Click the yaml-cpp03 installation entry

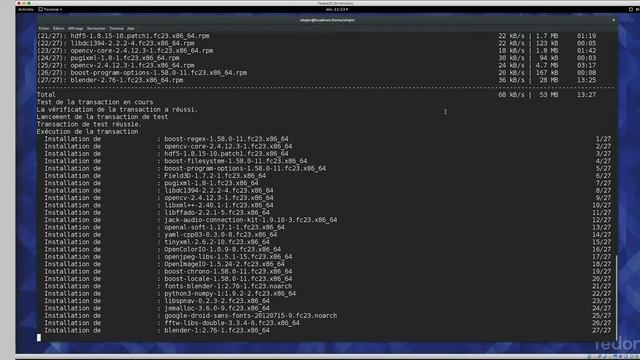coord(221,234)
